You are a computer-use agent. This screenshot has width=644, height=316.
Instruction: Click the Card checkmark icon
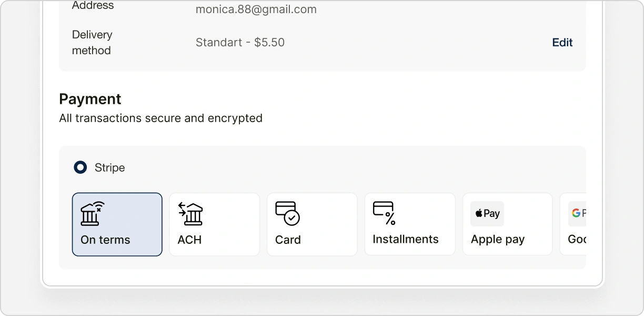[x=287, y=213]
